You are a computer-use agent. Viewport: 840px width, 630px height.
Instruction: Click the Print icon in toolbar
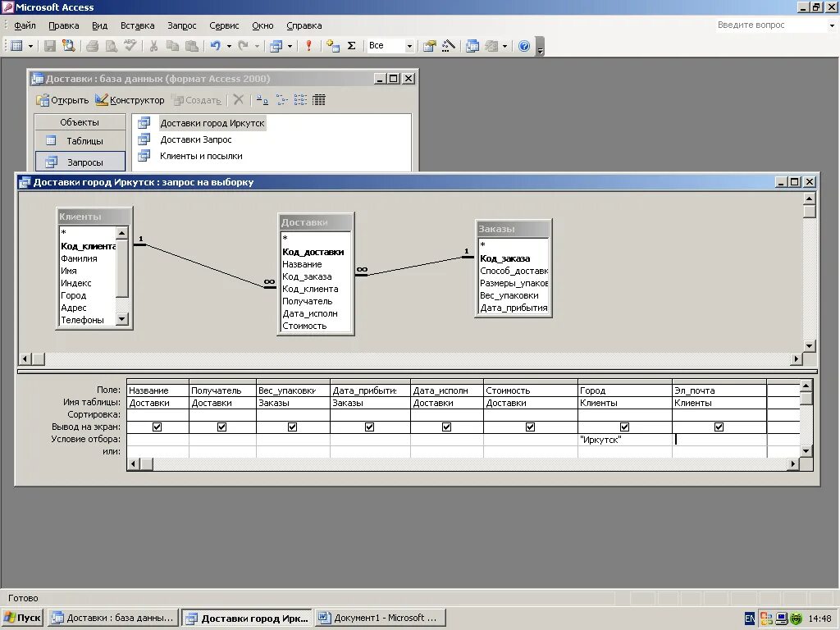(92, 46)
